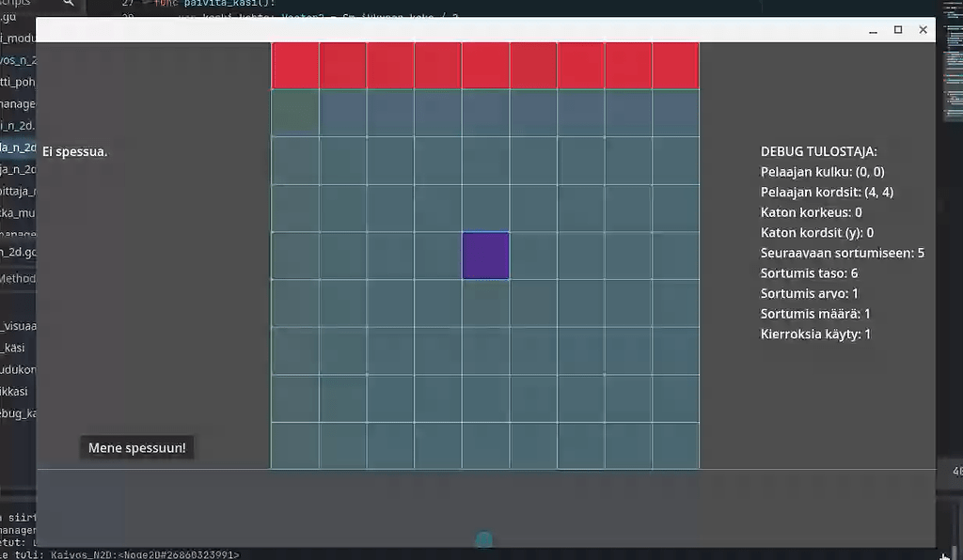Open the debug_ka script in the sidebar
This screenshot has width=963, height=560.
click(19, 412)
